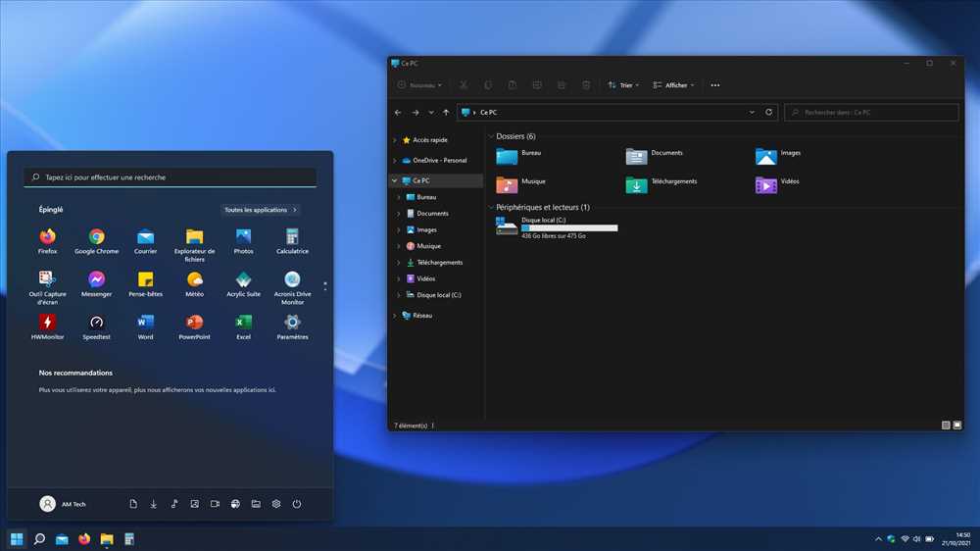Image resolution: width=980 pixels, height=551 pixels.
Task: Launch Excel from pinned apps
Action: (243, 327)
